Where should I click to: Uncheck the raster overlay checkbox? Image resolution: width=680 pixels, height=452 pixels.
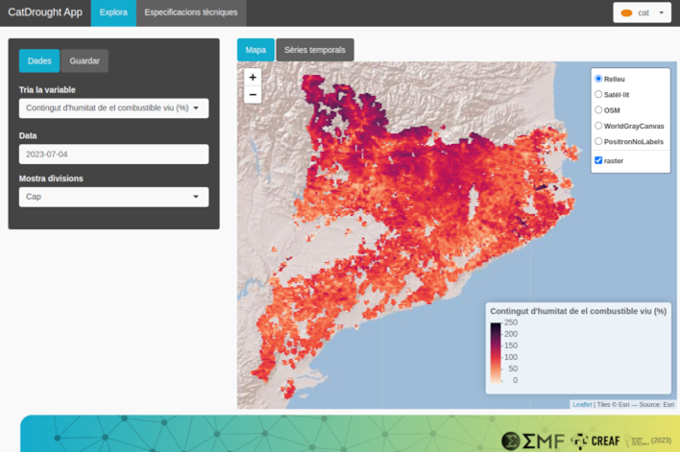[x=598, y=160]
